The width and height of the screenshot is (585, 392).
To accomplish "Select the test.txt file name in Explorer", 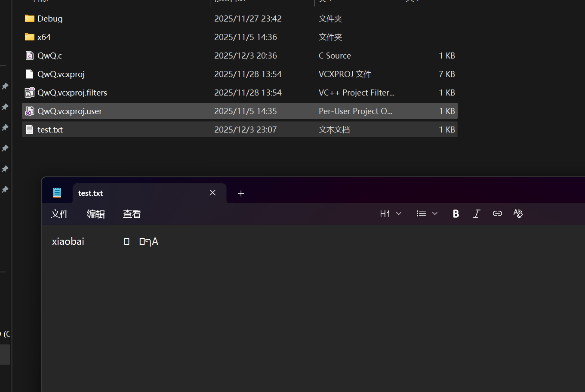I will point(50,130).
